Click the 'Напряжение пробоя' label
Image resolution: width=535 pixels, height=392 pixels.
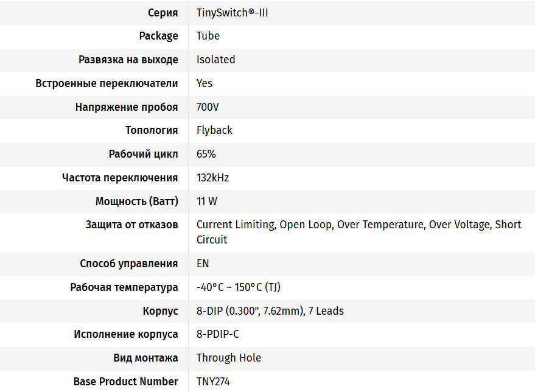click(x=127, y=107)
